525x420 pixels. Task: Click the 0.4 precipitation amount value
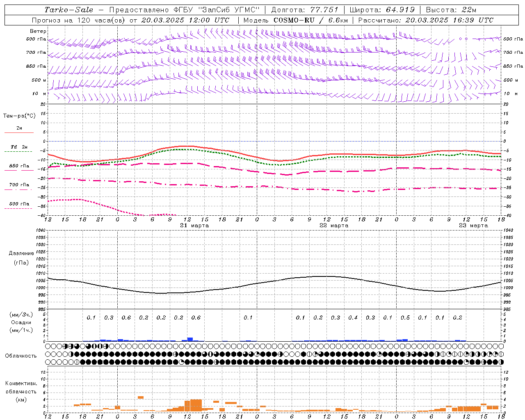353,318
